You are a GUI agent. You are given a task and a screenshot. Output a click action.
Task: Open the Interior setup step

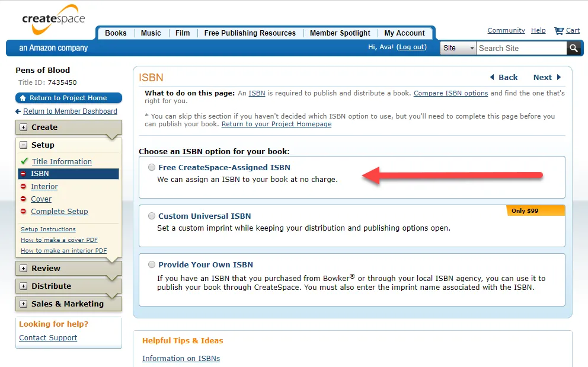click(44, 187)
